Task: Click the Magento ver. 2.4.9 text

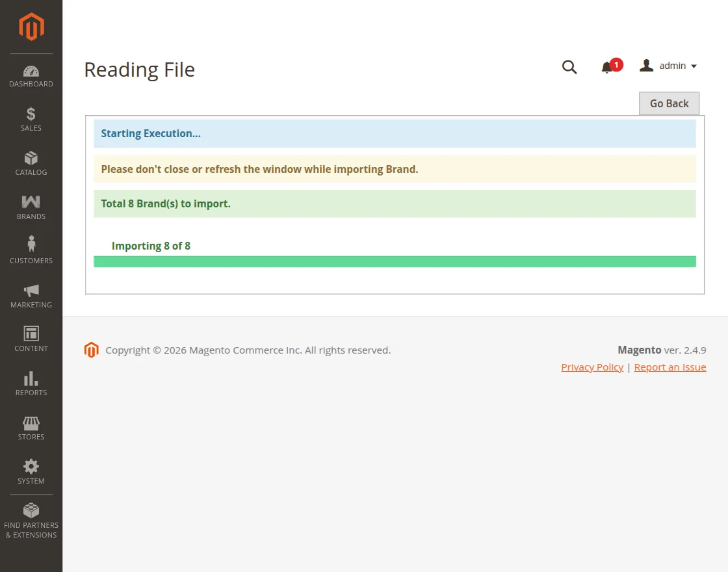Action: [662, 350]
